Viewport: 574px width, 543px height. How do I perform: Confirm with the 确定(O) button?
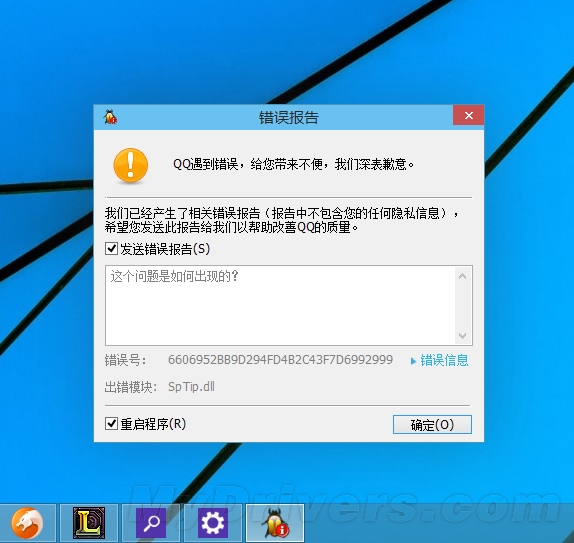432,424
